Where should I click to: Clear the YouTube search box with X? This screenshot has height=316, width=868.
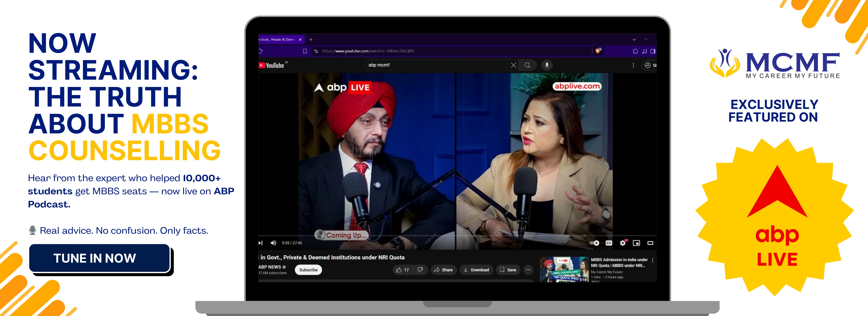[513, 65]
